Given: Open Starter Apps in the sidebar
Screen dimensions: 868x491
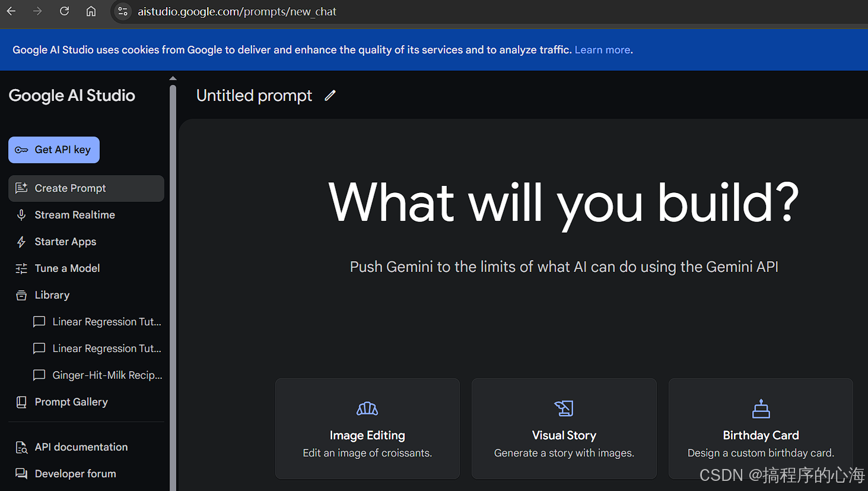Looking at the screenshot, I should pyautogui.click(x=86, y=242).
